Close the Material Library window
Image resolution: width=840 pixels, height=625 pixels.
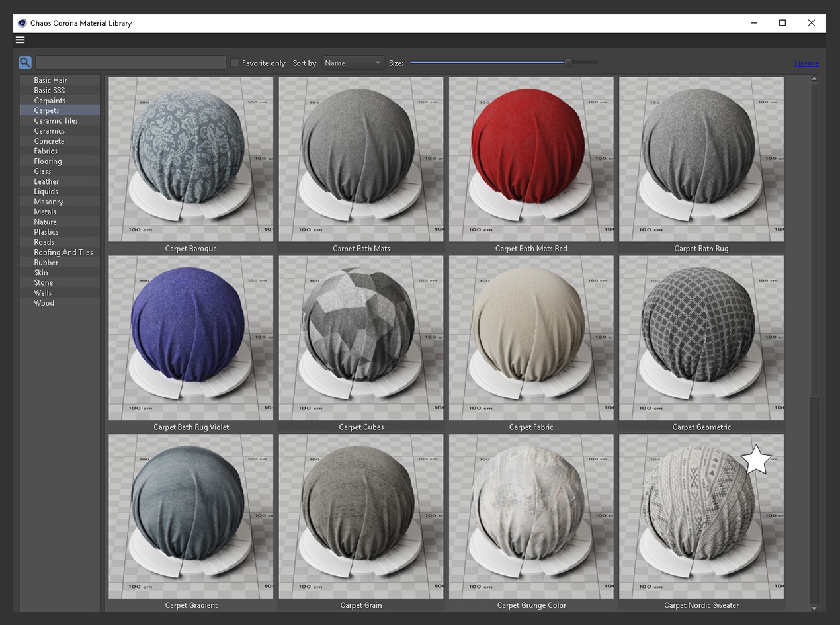pyautogui.click(x=812, y=23)
